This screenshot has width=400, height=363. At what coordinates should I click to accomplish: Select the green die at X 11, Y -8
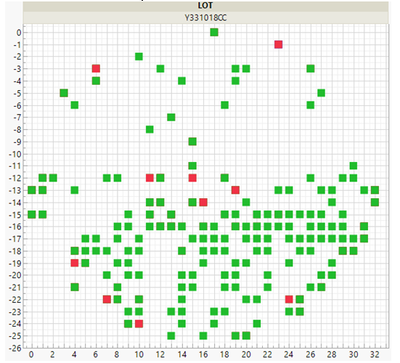coord(150,129)
